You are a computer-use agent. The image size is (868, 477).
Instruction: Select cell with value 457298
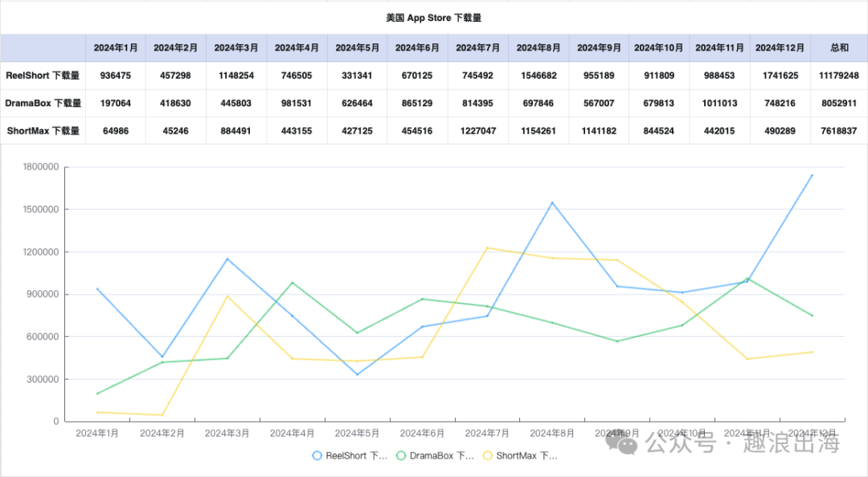175,76
